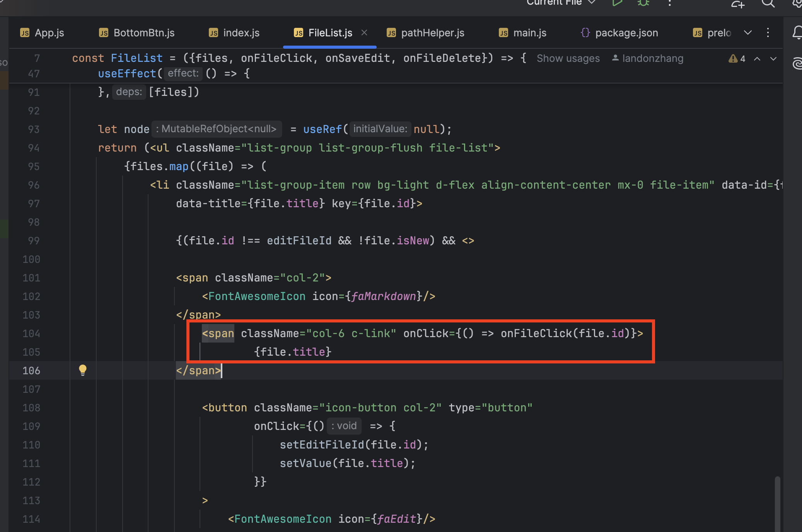Open the package.json tab

[x=619, y=33]
